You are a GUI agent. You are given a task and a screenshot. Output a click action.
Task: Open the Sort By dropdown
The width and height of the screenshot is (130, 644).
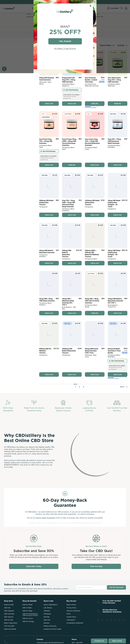coord(122,46)
